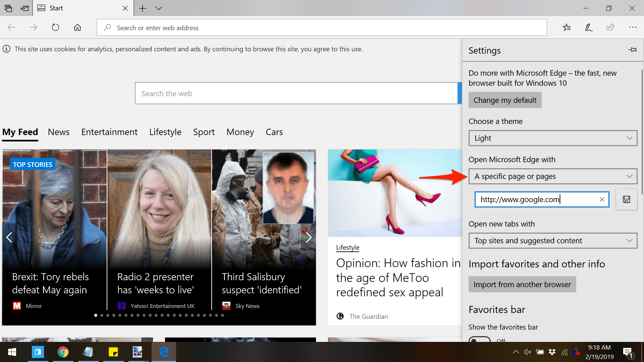Open the new tab plus icon

pos(143,8)
